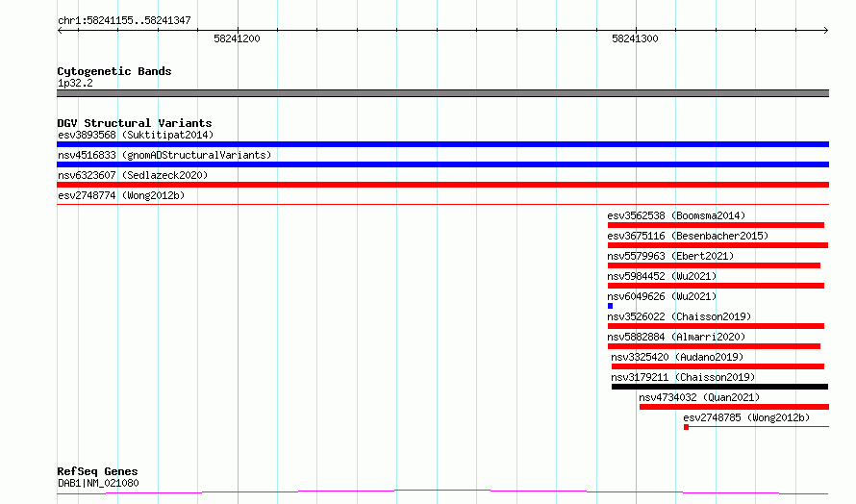This screenshot has width=856, height=504.
Task: Click the 58241200 ruler position label
Action: coord(237,38)
